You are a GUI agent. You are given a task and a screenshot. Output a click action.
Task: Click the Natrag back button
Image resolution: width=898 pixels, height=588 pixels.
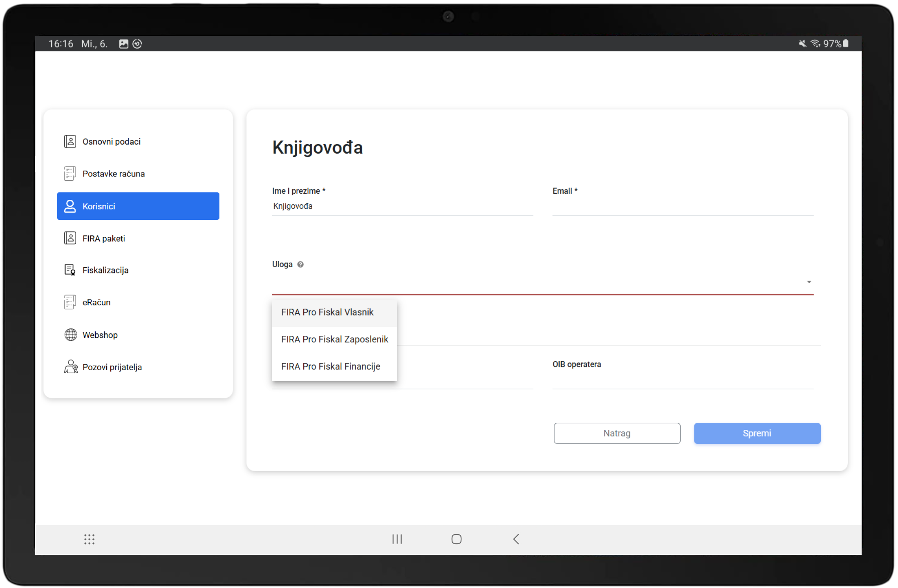tap(617, 433)
